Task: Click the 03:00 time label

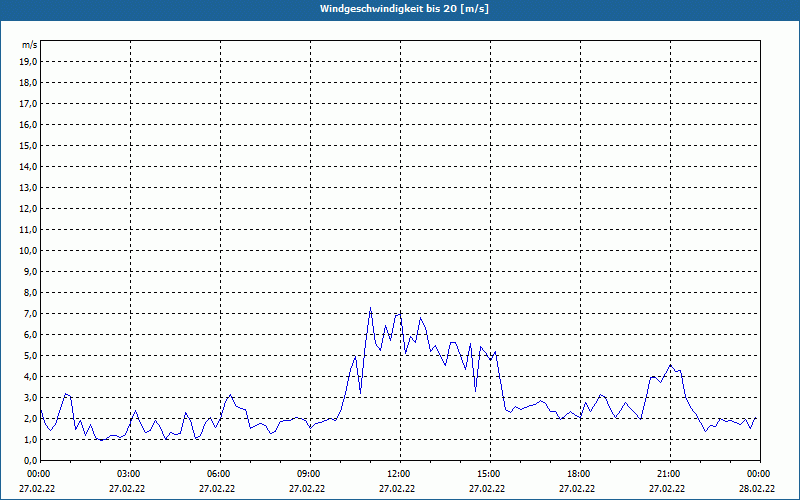Action: [x=131, y=474]
